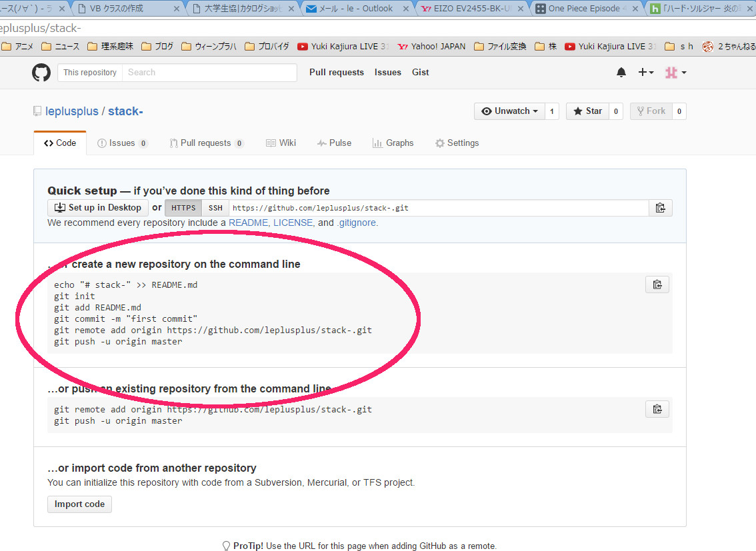Open the leplusplus owner link

point(72,111)
